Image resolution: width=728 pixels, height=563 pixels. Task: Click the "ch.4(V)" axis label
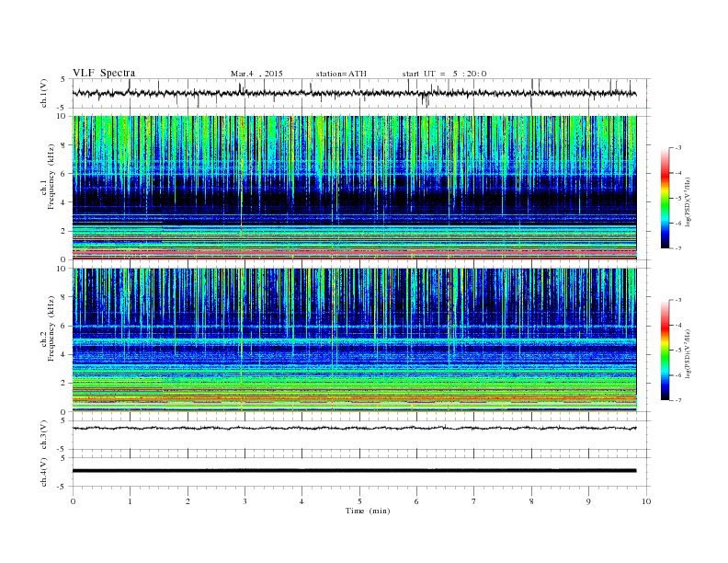click(x=44, y=472)
